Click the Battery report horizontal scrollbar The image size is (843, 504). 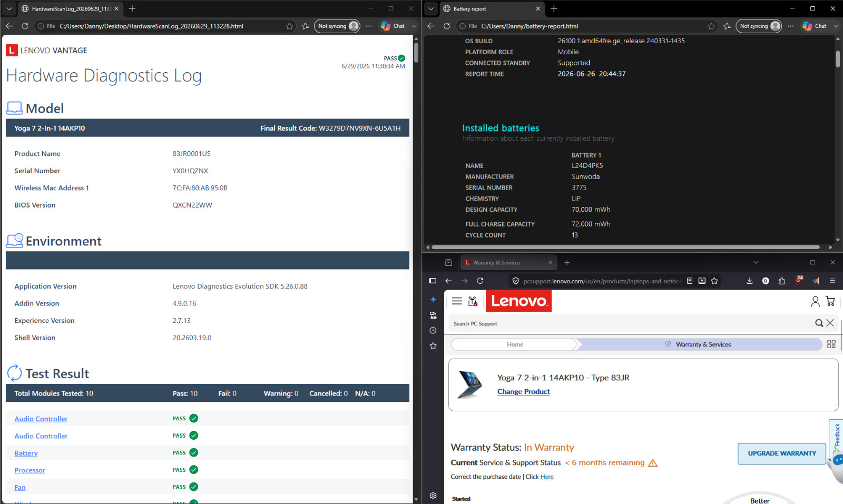pyautogui.click(x=625, y=247)
